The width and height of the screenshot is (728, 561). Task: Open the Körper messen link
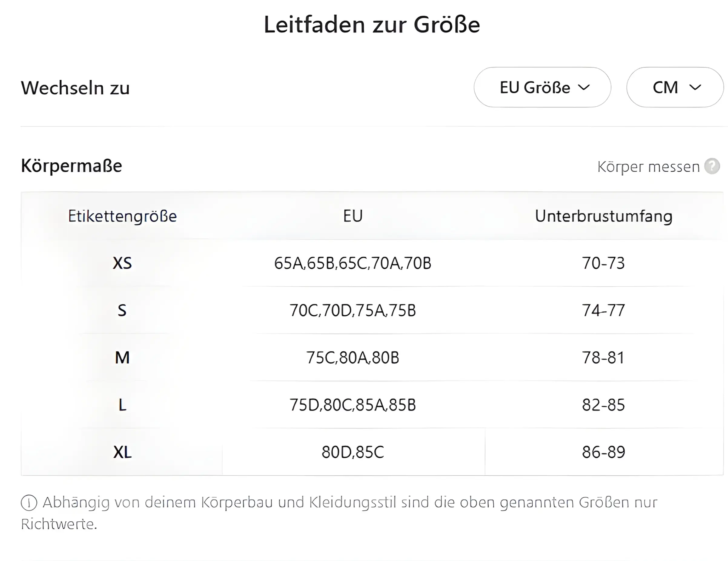tap(648, 167)
